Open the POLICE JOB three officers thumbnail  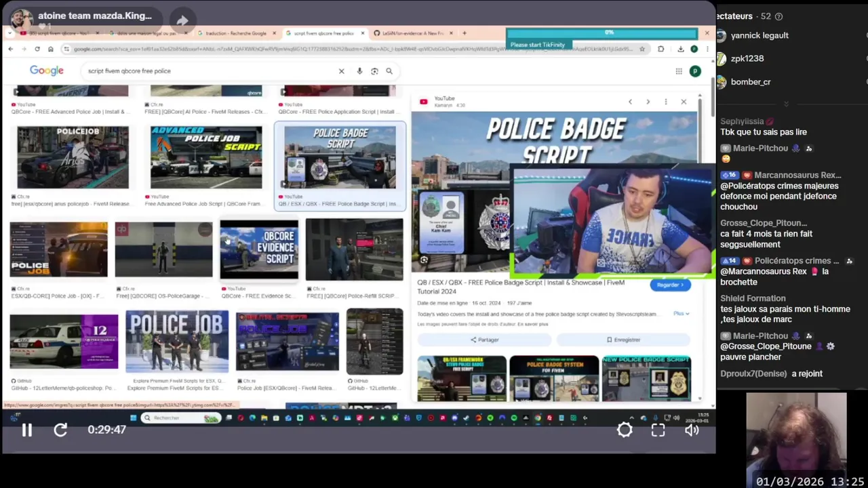coord(177,342)
